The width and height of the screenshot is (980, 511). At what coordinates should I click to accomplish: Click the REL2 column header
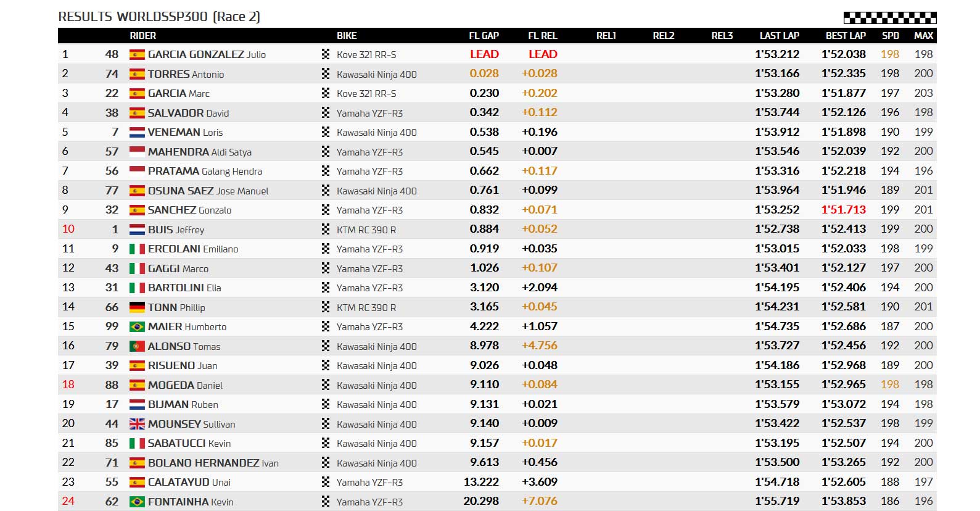coord(664,36)
